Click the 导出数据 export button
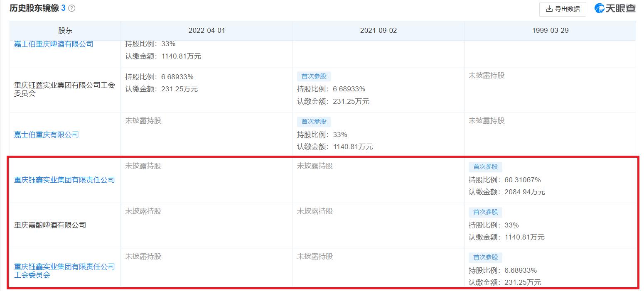Screen dimensions: 644x291 [563, 9]
